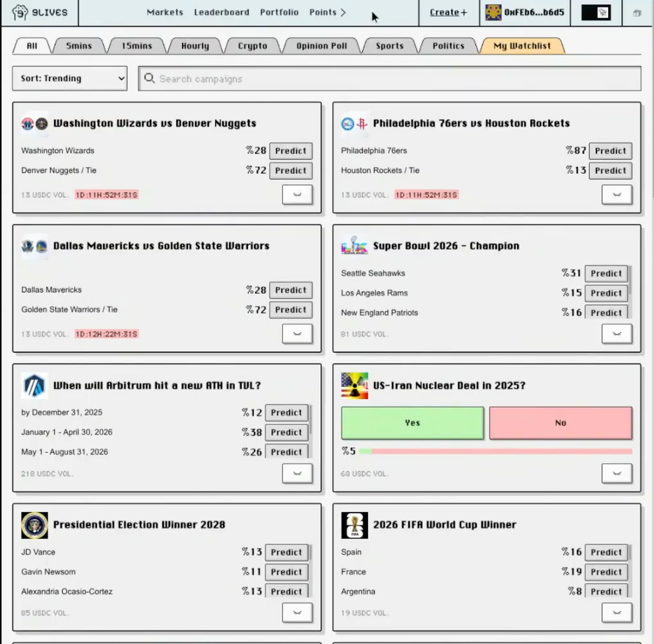Predict on Los Angeles Rams
Viewport: 654px width, 644px height.
pyautogui.click(x=606, y=293)
